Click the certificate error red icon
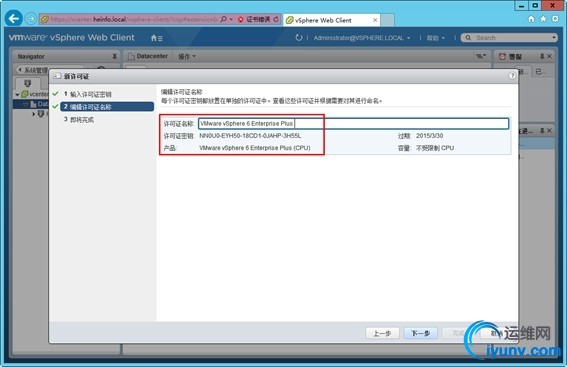The image size is (567, 367). [240, 20]
